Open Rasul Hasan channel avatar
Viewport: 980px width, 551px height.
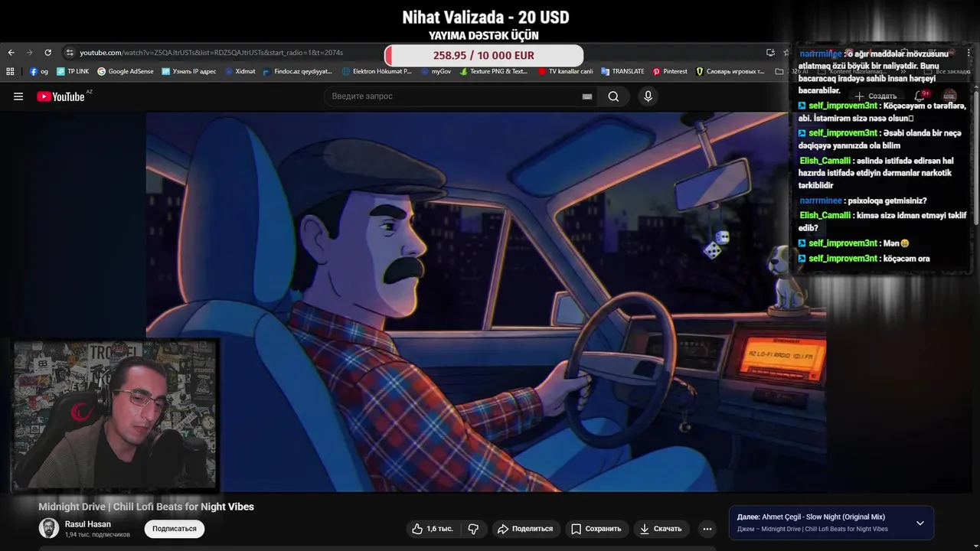tap(49, 528)
